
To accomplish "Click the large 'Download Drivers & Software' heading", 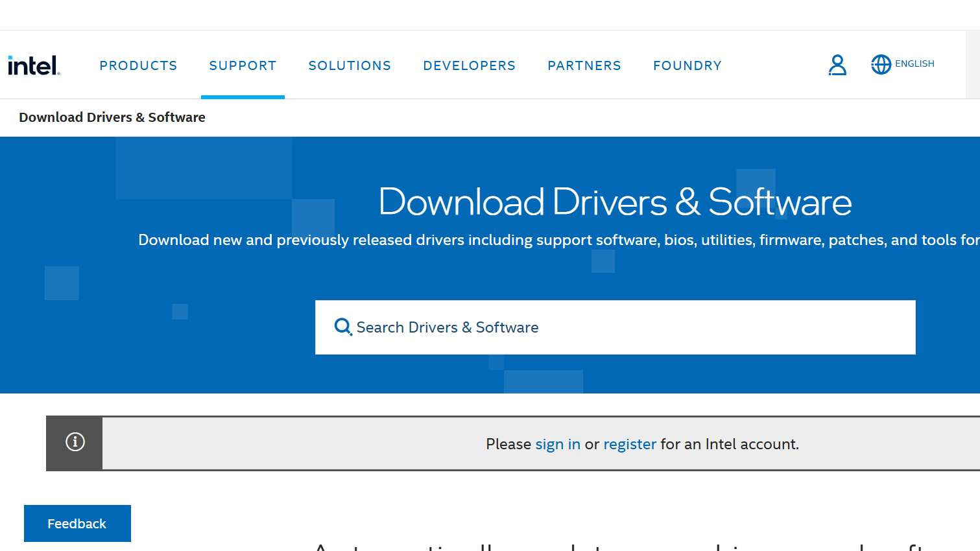I will 615,202.
